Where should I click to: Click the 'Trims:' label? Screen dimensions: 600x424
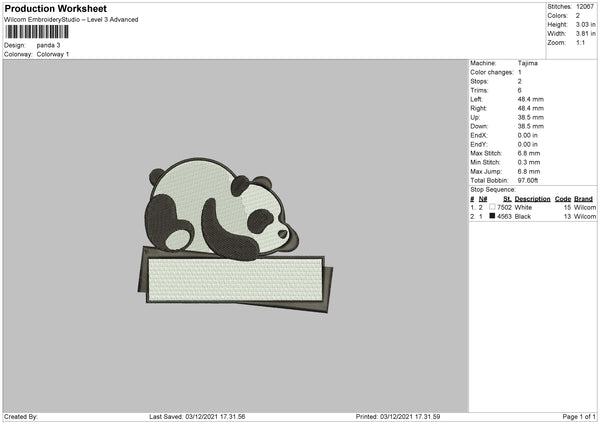[479, 90]
